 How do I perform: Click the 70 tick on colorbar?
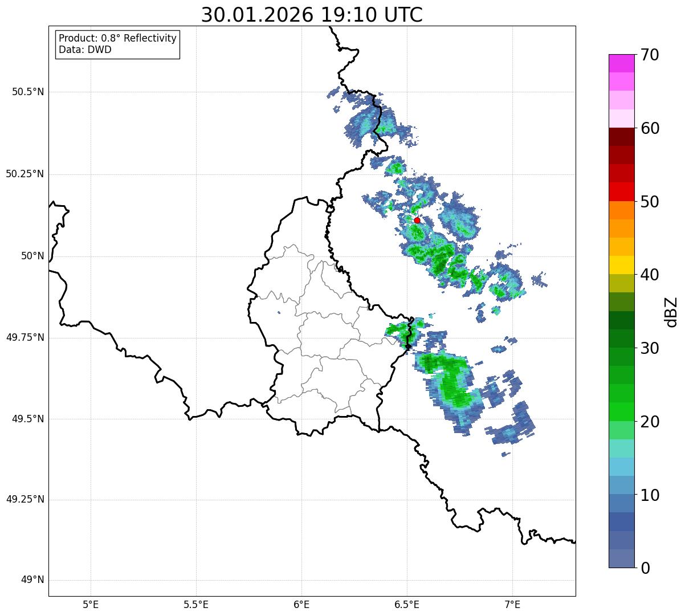650,55
